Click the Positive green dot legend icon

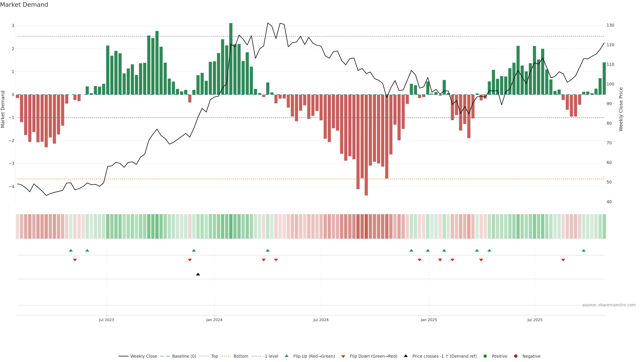tap(485, 356)
